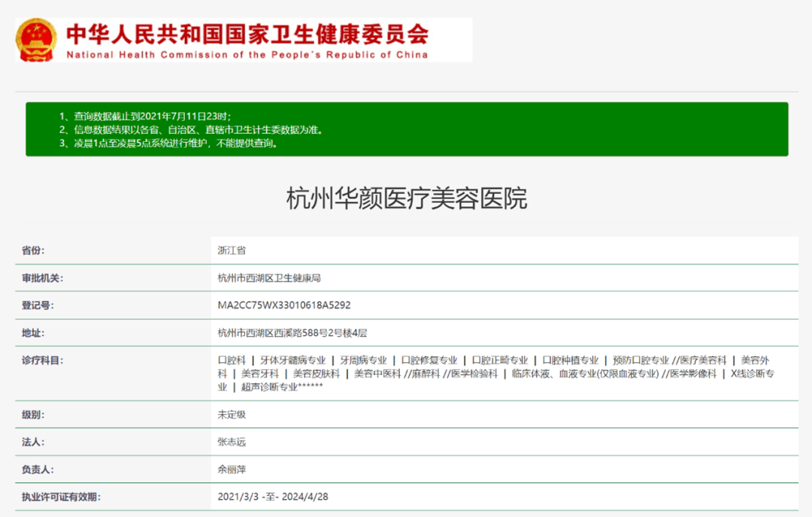This screenshot has width=812, height=517.
Task: Select address 杭州市西湖区西溪路588号2号楼4层
Action: [x=292, y=334]
